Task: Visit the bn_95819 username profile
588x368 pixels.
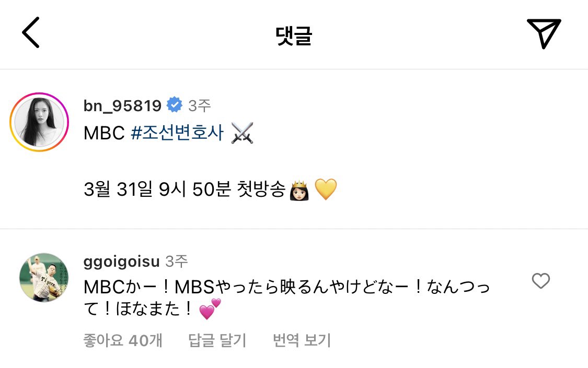Action: click(x=122, y=105)
